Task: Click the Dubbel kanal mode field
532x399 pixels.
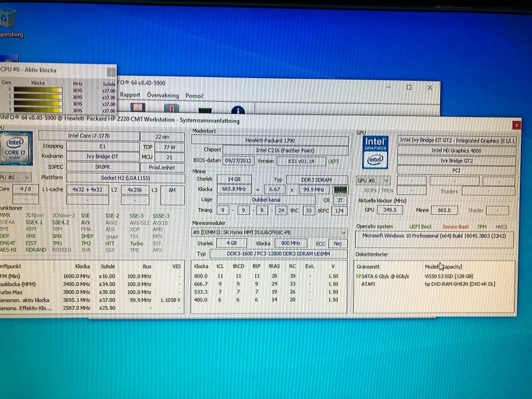Action: click(266, 200)
